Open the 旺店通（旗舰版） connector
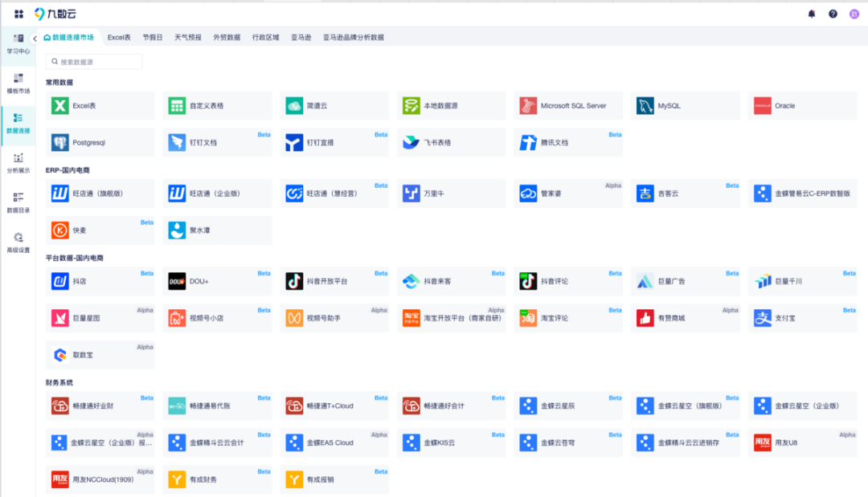 click(x=100, y=194)
